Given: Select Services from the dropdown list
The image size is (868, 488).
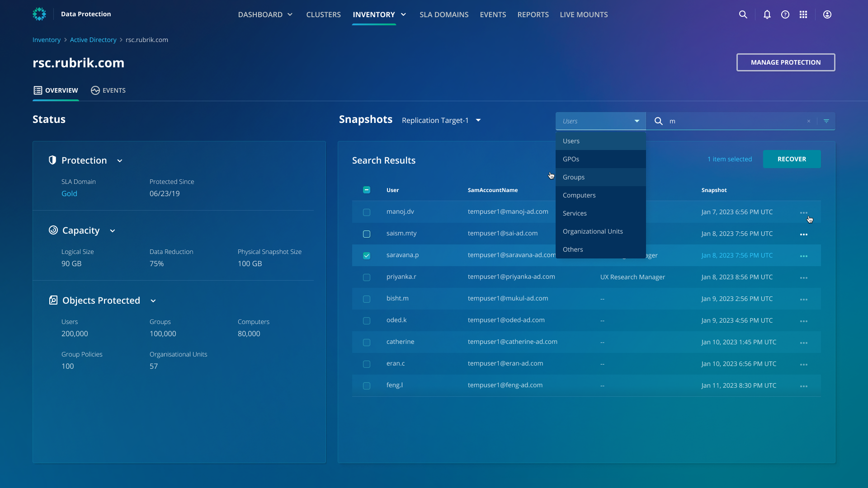Looking at the screenshot, I should (x=601, y=213).
